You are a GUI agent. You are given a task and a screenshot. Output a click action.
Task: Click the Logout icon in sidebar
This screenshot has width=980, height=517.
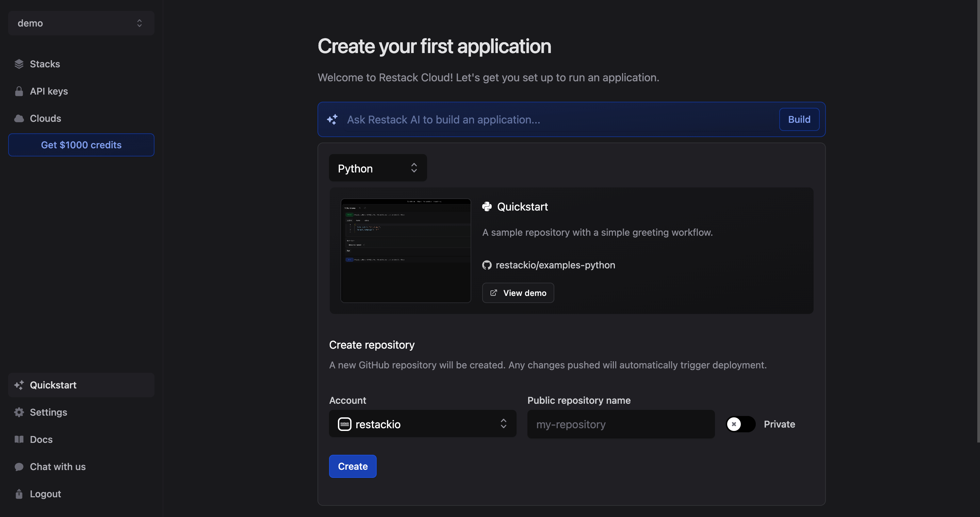19,494
